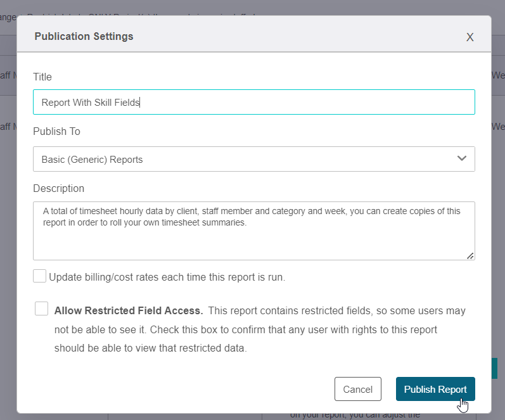Click the Description label
Viewport: 505px width, 420px height.
point(58,188)
